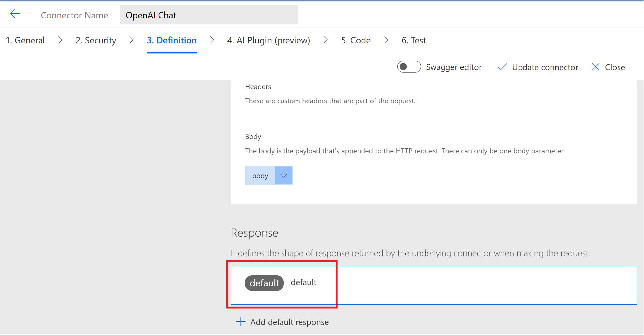Enable the Swagger editor toggle

click(409, 67)
